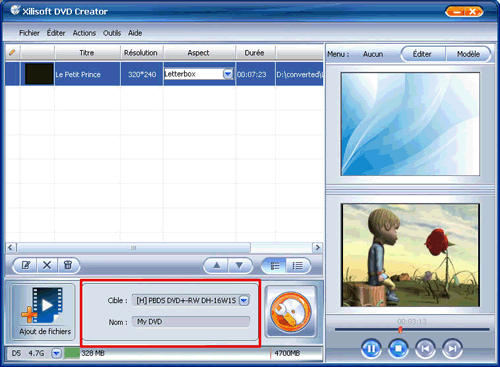Screen dimensions: 500x367
Task: Click the 00:03:13 playback time
Action: click(x=412, y=321)
